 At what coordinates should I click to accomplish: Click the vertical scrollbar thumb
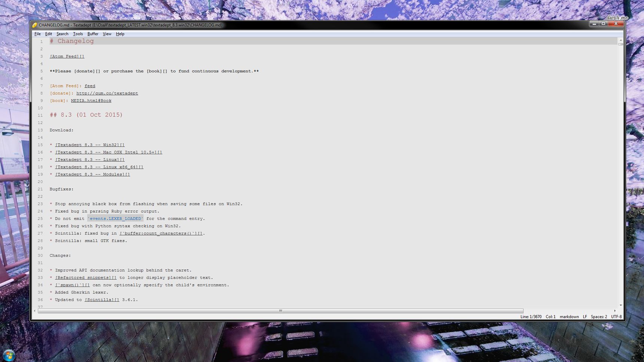(x=620, y=44)
